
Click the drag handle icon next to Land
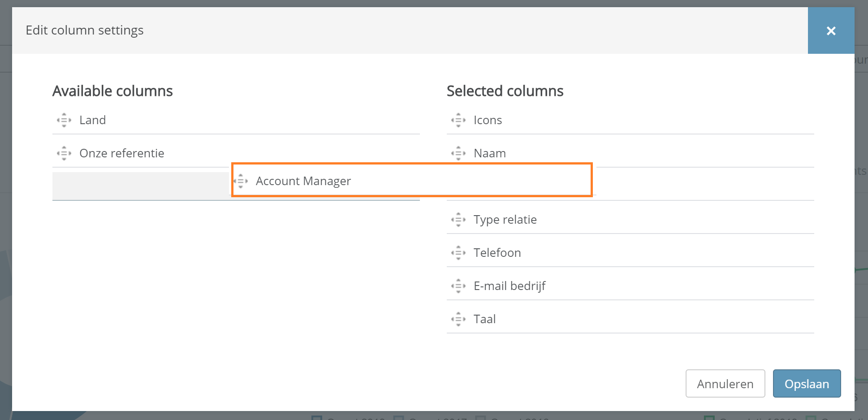tap(64, 120)
